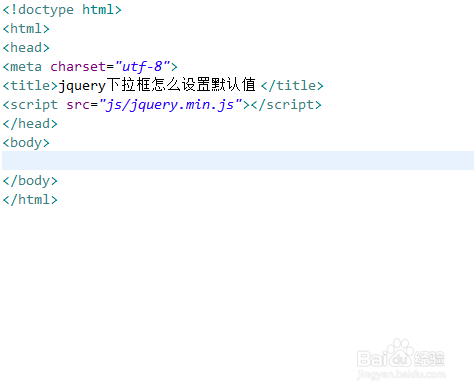Screen dimensions: 474x392
Task: Click the opening head tag
Action: 26,48
